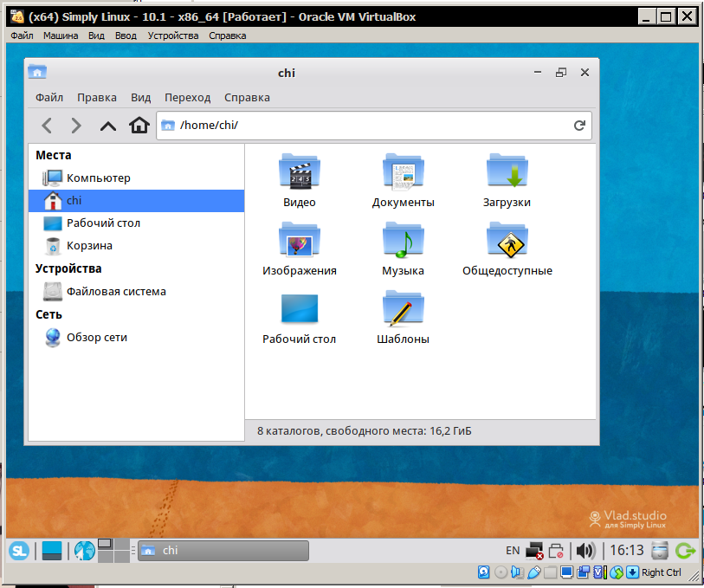
Task: Reload the current folder via the refresh icon
Action: tap(579, 126)
